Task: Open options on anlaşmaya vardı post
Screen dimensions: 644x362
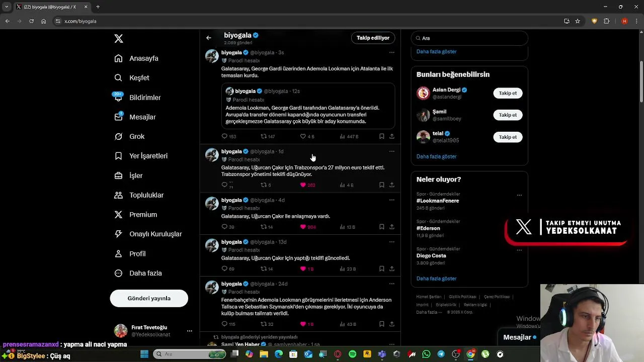Action: coord(391,200)
